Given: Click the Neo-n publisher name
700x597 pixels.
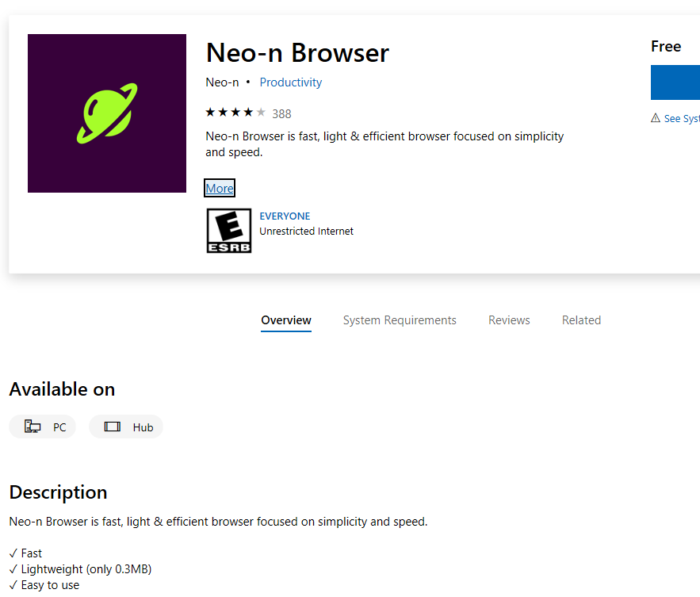Looking at the screenshot, I should [222, 82].
